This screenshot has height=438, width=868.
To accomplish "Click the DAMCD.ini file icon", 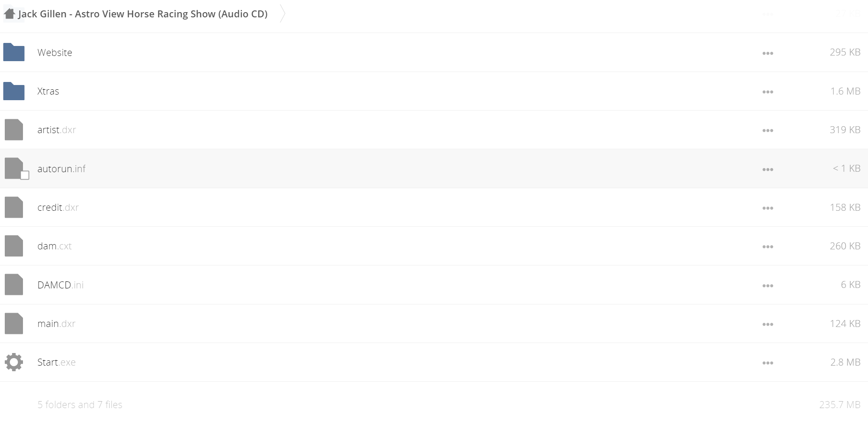I will click(14, 285).
